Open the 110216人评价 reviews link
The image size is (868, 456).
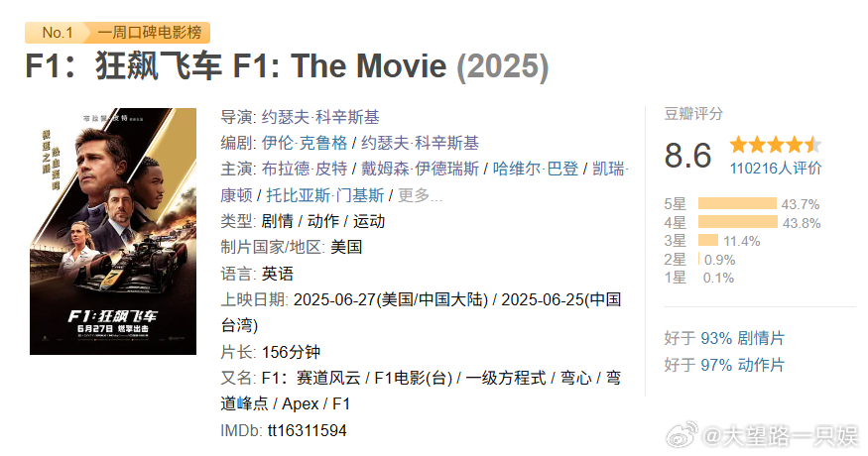(x=776, y=169)
